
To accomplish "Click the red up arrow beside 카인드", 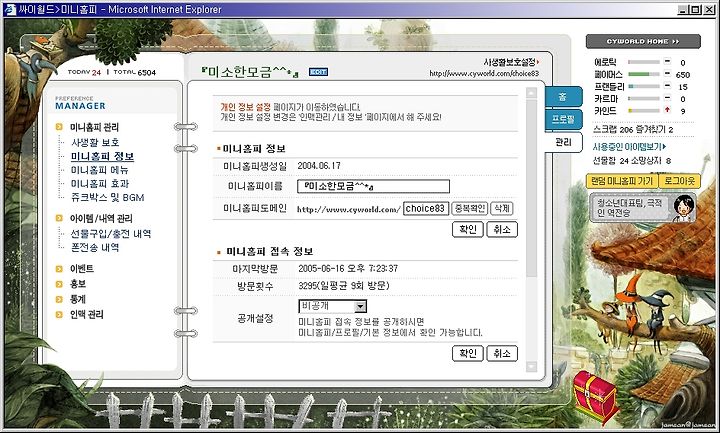I will point(667,110).
